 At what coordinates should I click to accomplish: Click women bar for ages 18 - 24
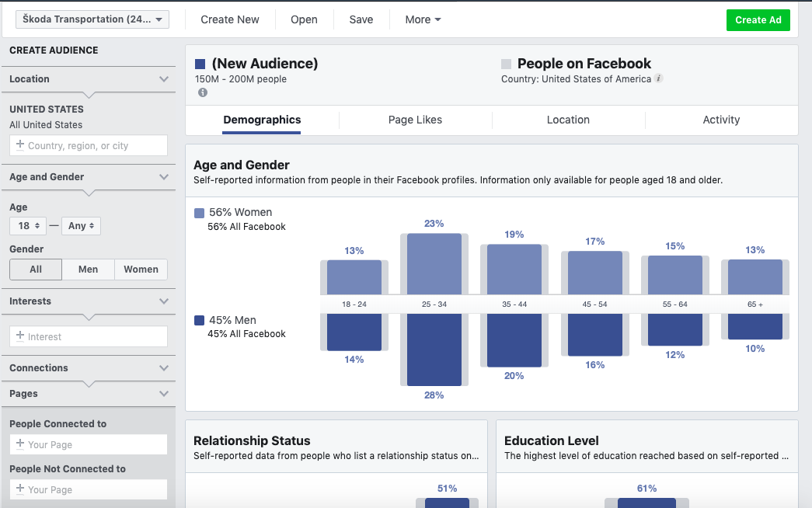click(x=354, y=277)
